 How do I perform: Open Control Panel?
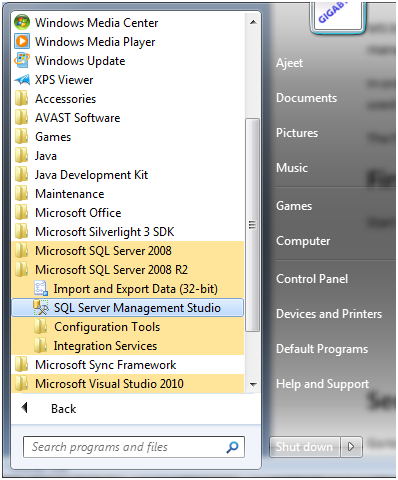tap(312, 279)
